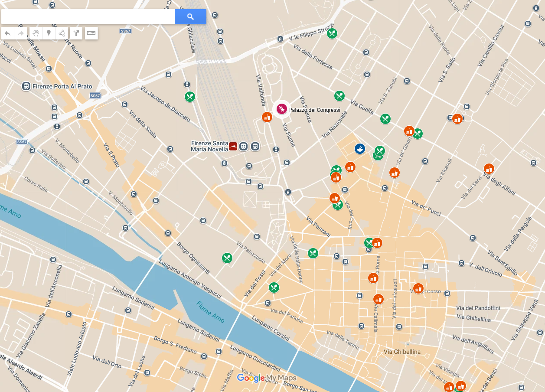Click inside the map search field
This screenshot has height=392, width=545.
click(x=88, y=16)
